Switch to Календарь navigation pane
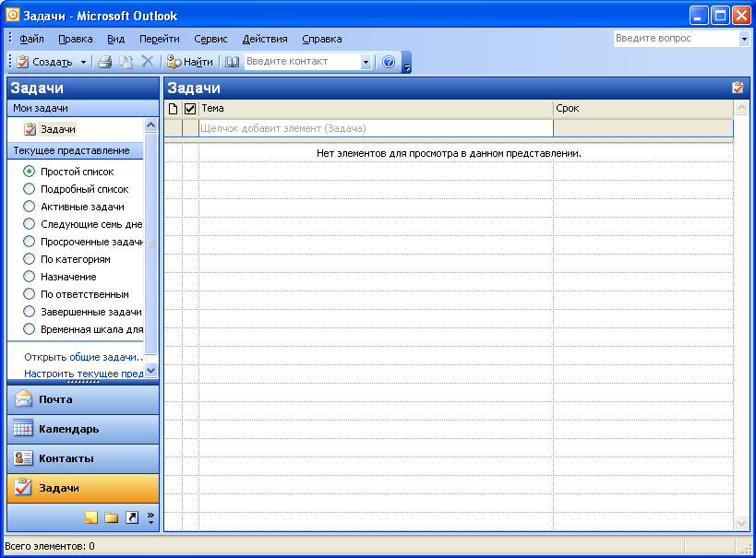This screenshot has height=558, width=756. click(83, 429)
